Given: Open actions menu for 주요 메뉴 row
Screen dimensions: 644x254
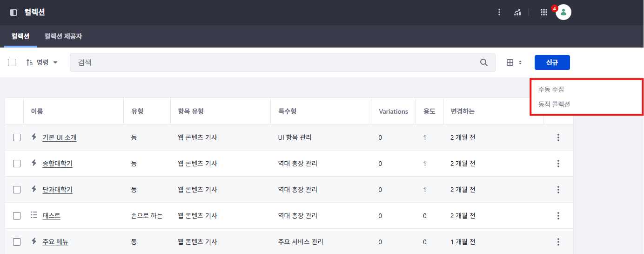Looking at the screenshot, I should [x=558, y=242].
